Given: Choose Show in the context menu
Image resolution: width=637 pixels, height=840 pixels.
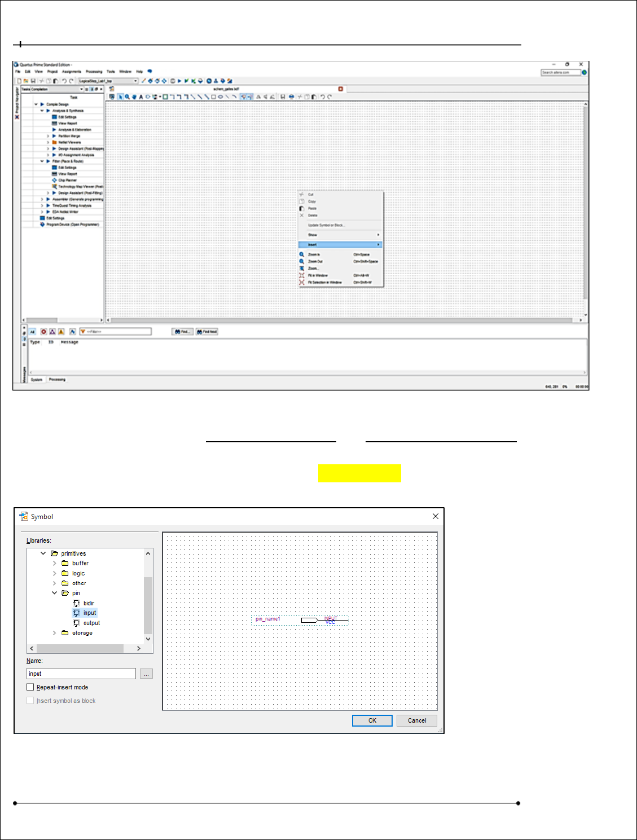Looking at the screenshot, I should [340, 235].
